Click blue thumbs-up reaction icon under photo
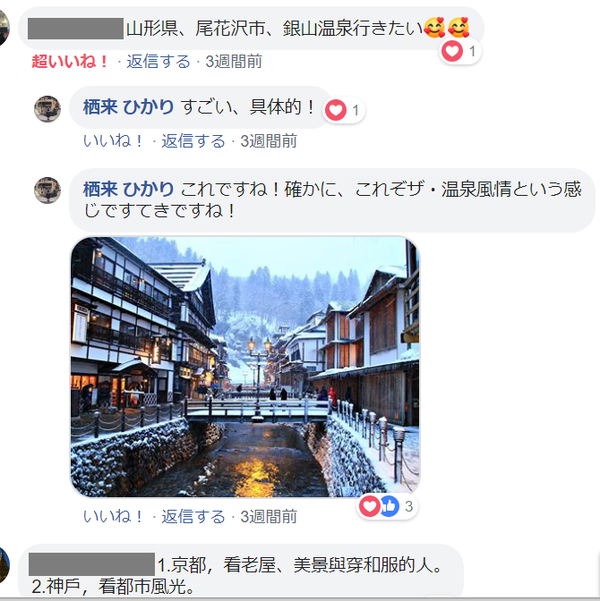 [x=389, y=506]
